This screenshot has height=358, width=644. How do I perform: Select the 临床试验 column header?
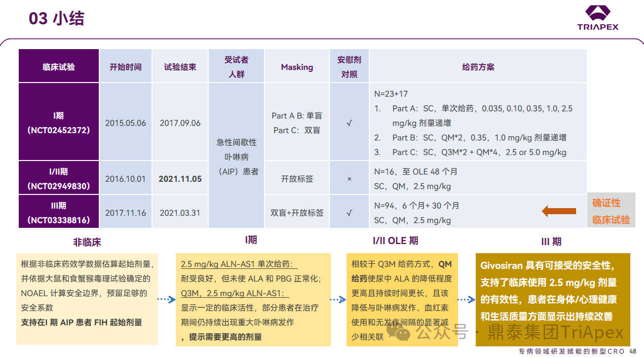[x=59, y=67]
